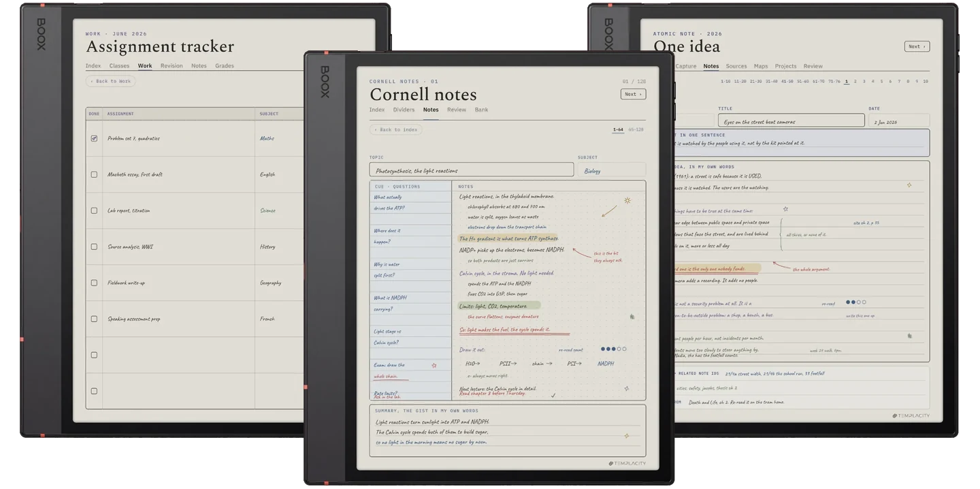The width and height of the screenshot is (980, 489).
Task: Mark Speaking assessment prep as done
Action: 94,319
